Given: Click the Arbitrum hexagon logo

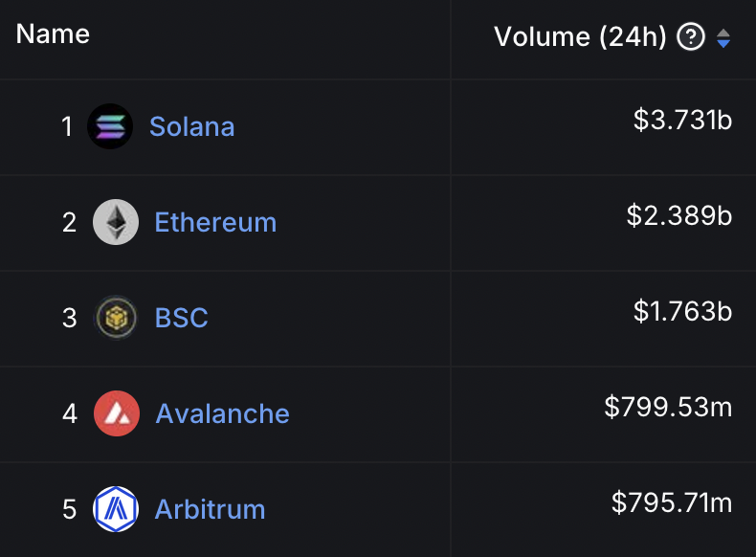Looking at the screenshot, I should coord(116,509).
